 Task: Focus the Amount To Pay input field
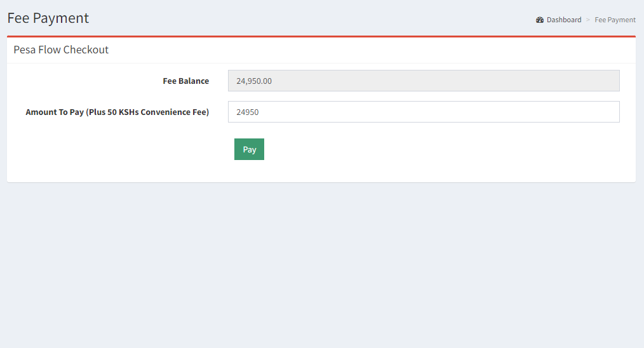point(424,112)
